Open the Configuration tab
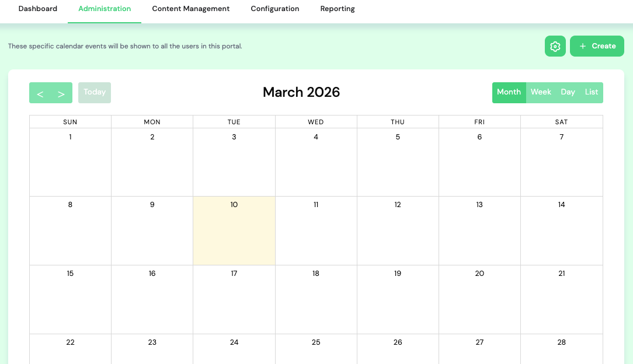The height and width of the screenshot is (364, 633). pyautogui.click(x=275, y=9)
